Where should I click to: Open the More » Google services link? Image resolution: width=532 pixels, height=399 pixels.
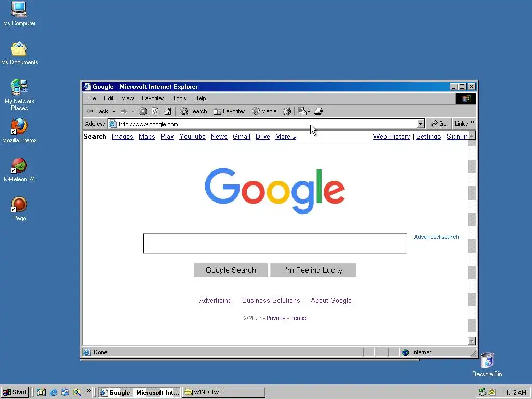click(285, 137)
